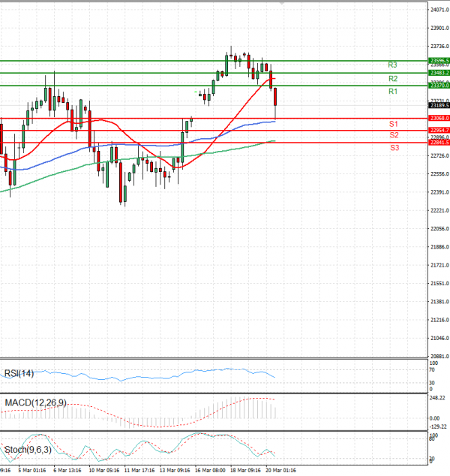Click the 16 Mar 08:00 time label
Screen dimensions: 450x476
210,470
